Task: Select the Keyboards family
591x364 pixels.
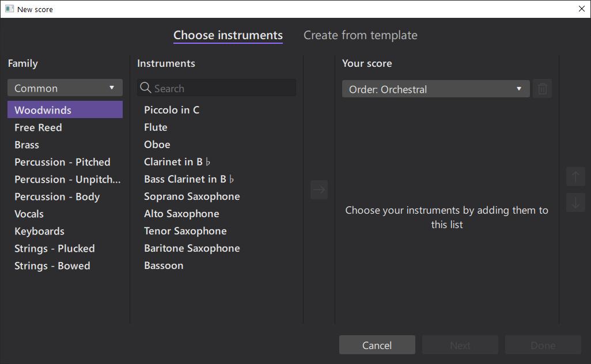Action: 39,231
